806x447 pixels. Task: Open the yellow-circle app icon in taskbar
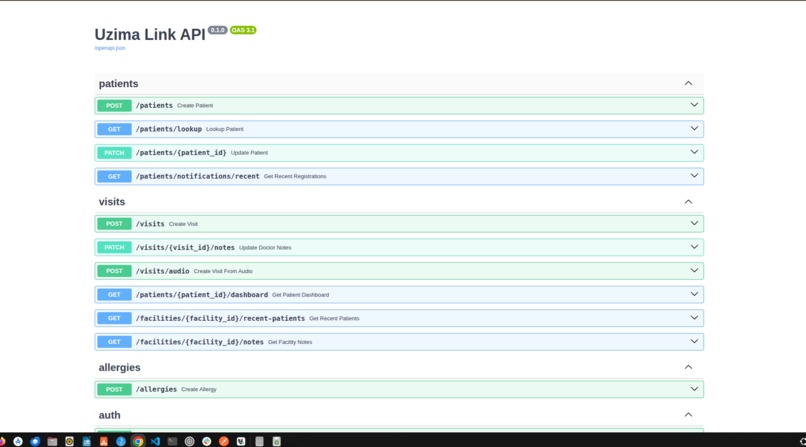click(69, 441)
